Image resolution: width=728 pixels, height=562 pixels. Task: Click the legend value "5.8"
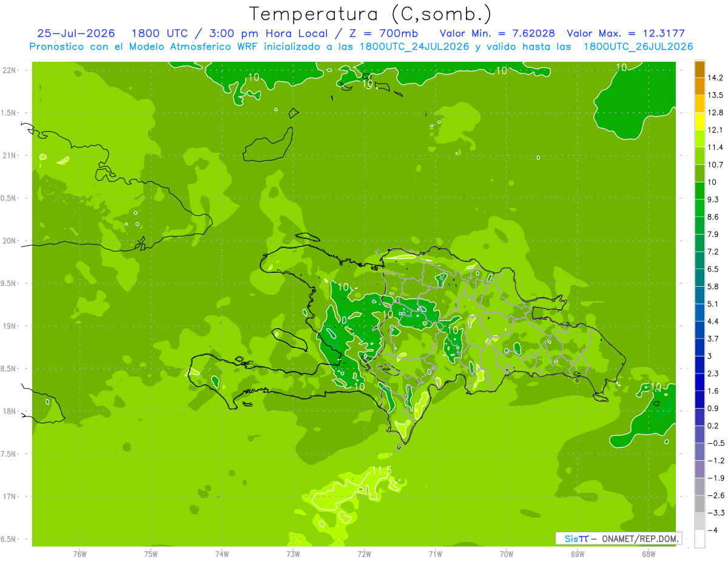713,286
